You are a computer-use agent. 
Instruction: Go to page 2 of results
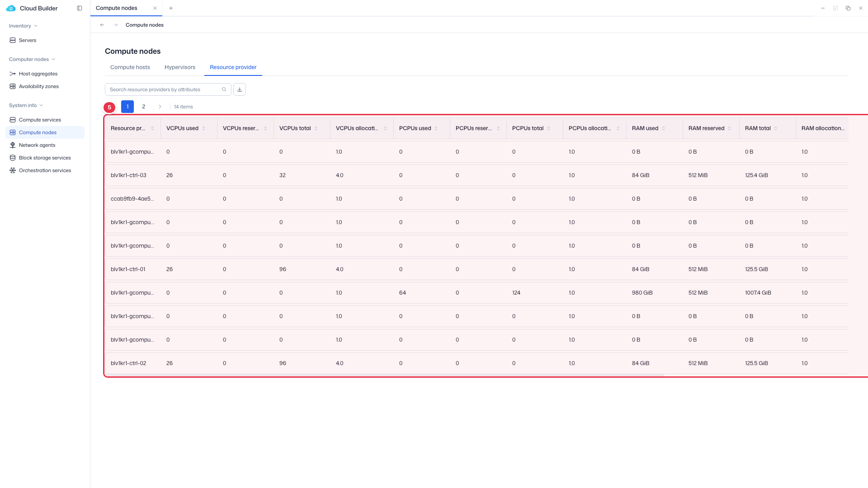click(144, 107)
